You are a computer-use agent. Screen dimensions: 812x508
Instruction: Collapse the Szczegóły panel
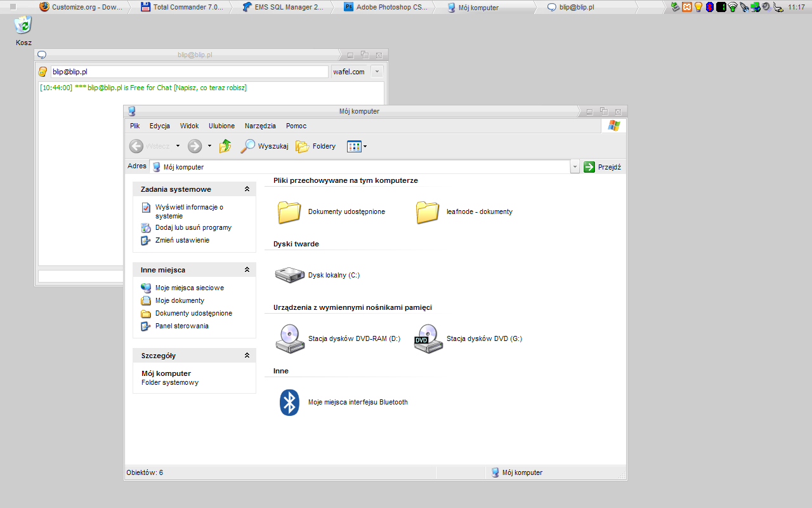pos(247,356)
